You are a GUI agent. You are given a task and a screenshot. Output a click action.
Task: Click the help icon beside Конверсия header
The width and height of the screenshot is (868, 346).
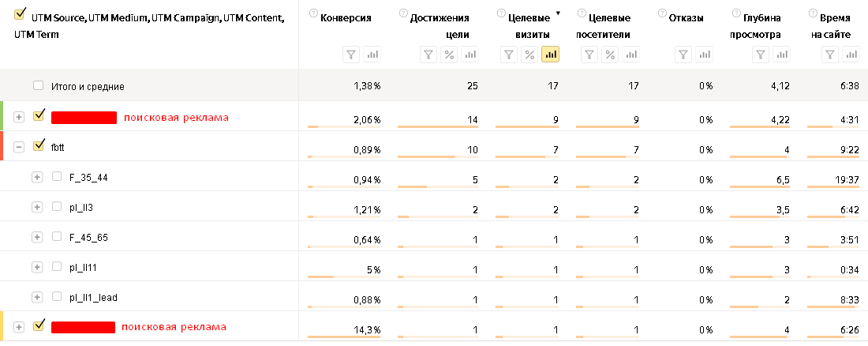coord(314,13)
